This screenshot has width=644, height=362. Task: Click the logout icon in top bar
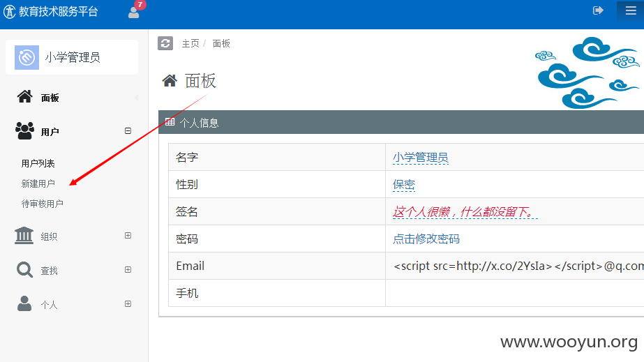pyautogui.click(x=598, y=10)
